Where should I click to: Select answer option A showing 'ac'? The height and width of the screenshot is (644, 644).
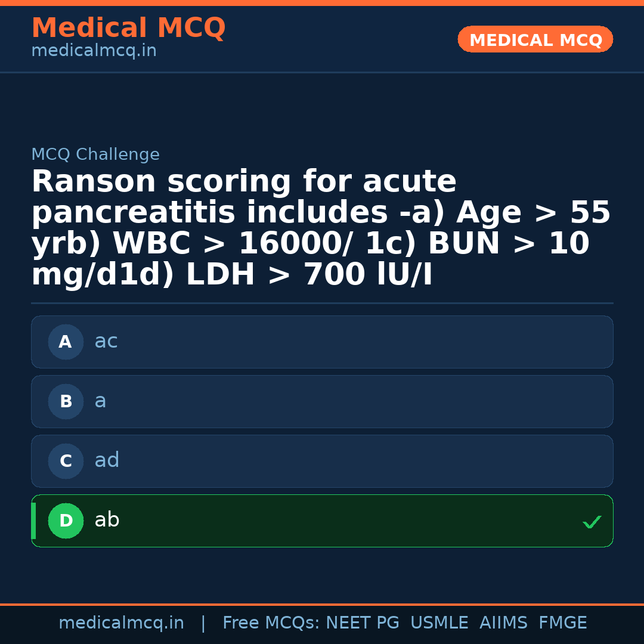tap(322, 342)
